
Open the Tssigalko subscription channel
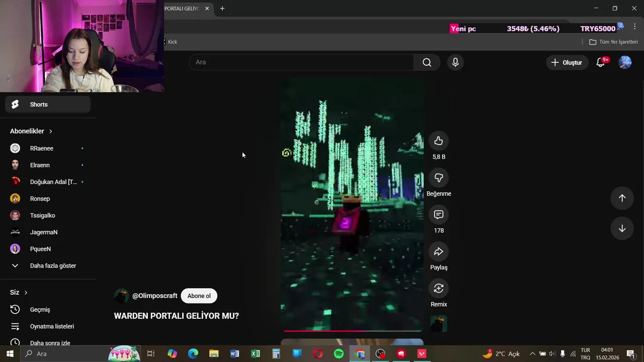click(48, 215)
